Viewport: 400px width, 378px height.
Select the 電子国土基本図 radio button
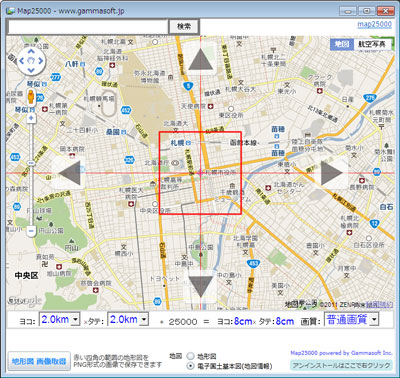click(x=190, y=366)
